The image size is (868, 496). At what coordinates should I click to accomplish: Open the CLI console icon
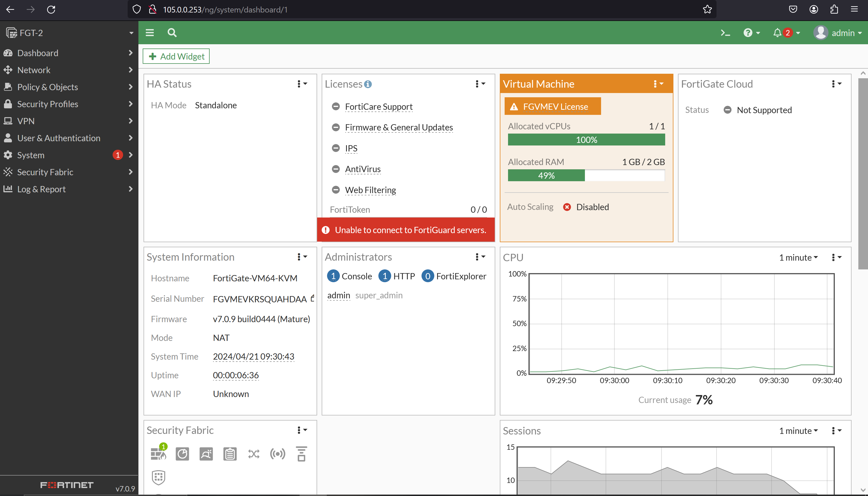[725, 33]
